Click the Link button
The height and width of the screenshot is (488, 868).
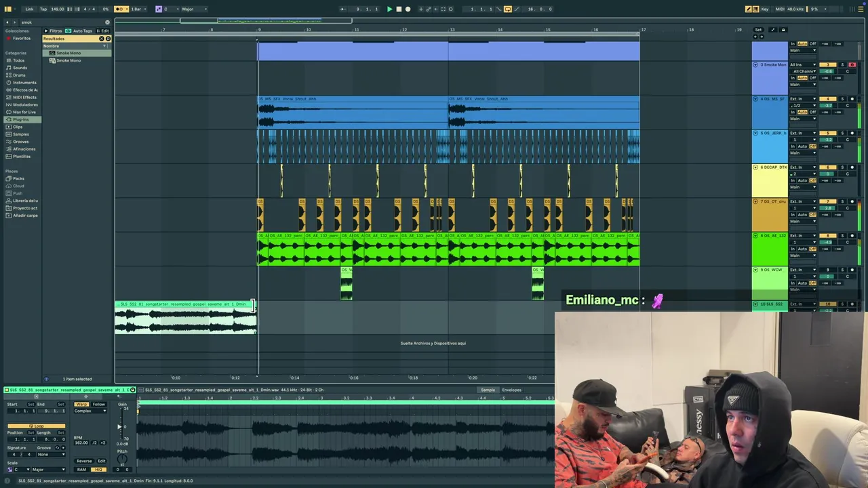[29, 9]
